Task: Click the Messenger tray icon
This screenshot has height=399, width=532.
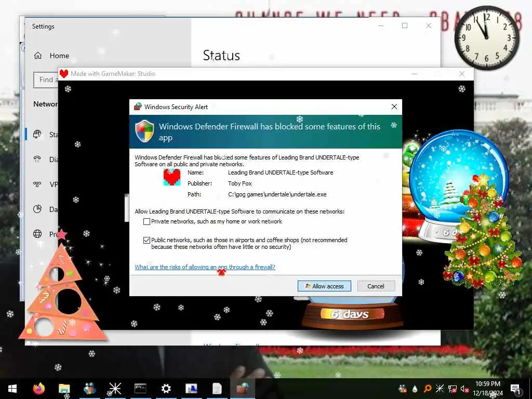Action: tap(403, 389)
